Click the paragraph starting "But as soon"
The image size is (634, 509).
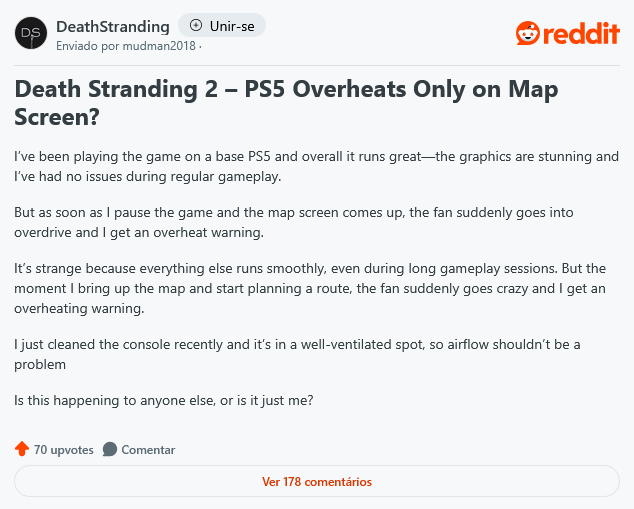click(x=294, y=222)
